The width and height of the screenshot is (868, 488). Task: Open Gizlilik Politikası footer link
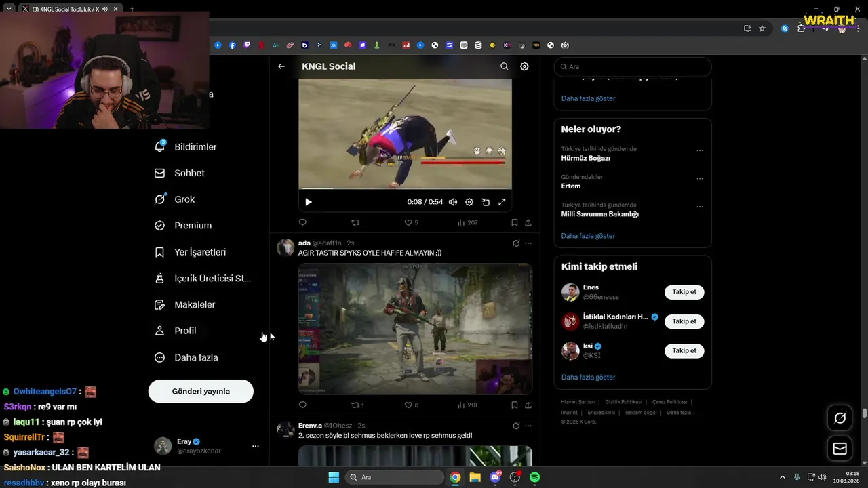click(623, 402)
